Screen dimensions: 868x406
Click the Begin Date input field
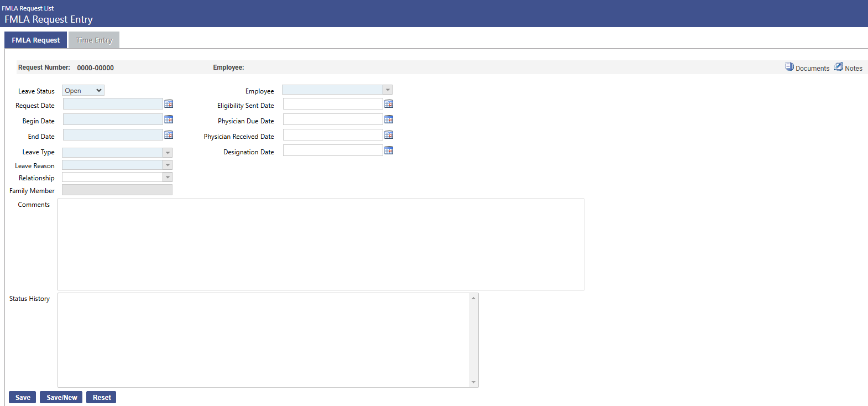pyautogui.click(x=113, y=119)
